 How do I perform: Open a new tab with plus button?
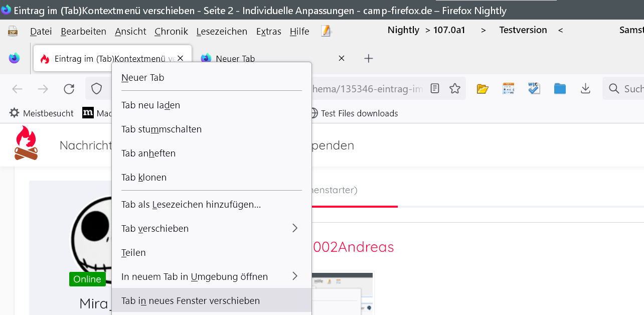coord(369,59)
